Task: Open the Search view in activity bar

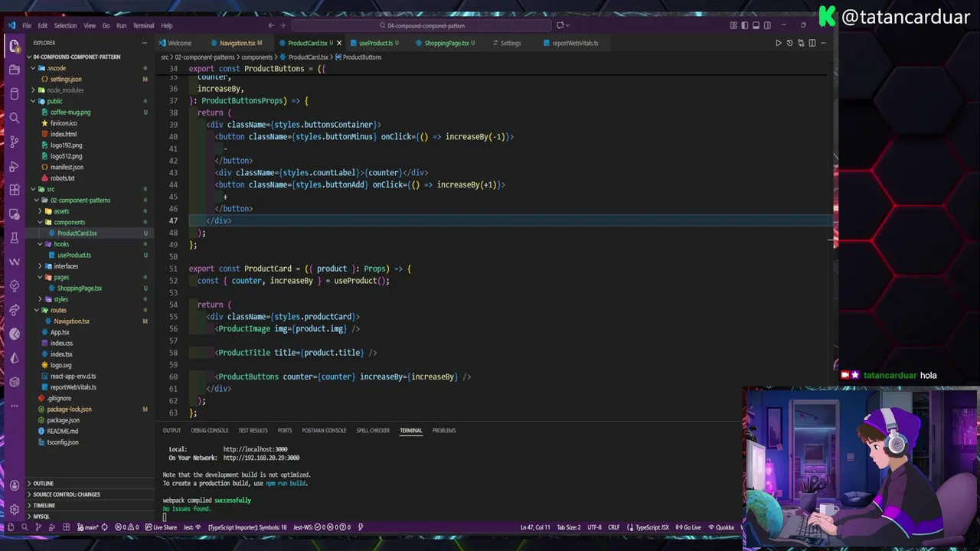Action: coord(14,118)
